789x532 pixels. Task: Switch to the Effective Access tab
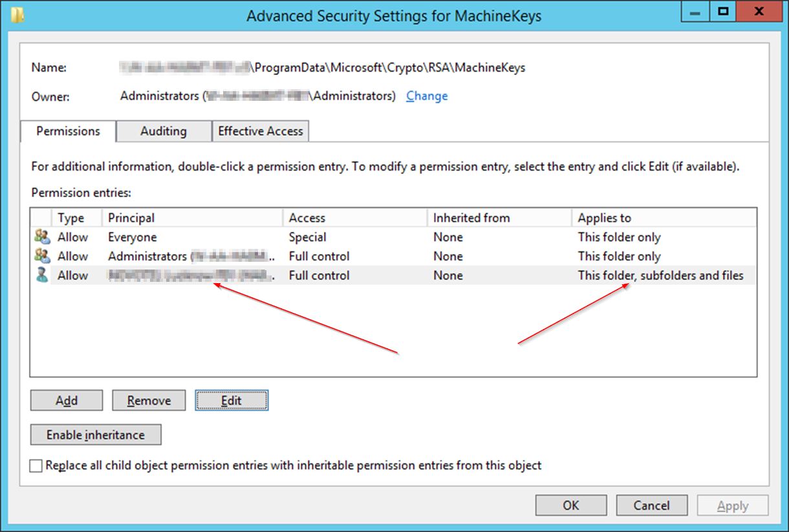(x=261, y=131)
